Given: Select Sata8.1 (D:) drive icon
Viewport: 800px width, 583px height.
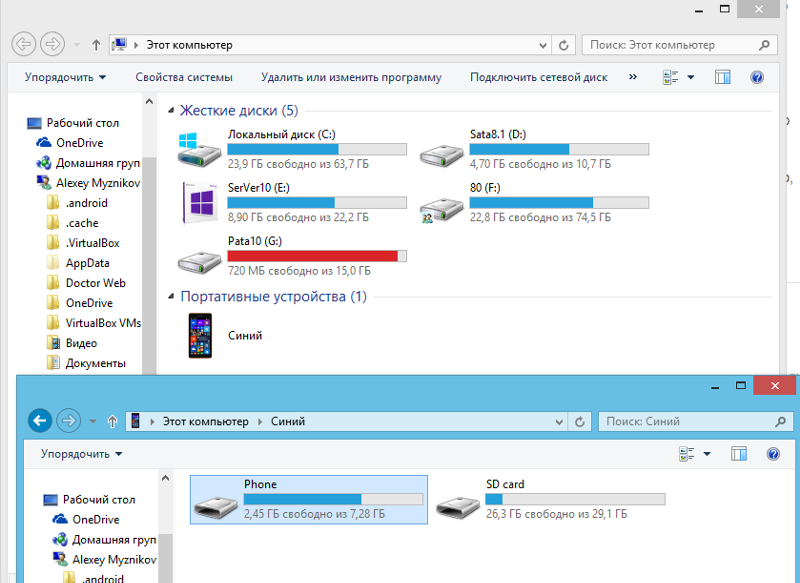Looking at the screenshot, I should [441, 154].
